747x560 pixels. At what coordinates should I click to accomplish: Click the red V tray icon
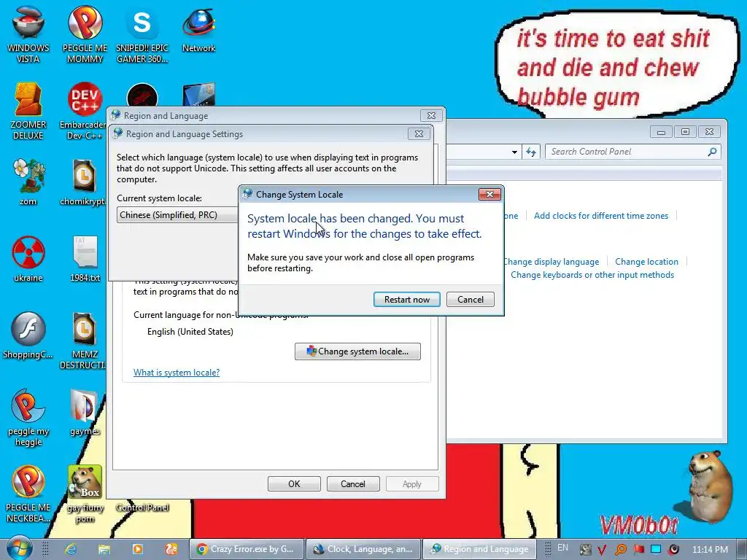602,550
